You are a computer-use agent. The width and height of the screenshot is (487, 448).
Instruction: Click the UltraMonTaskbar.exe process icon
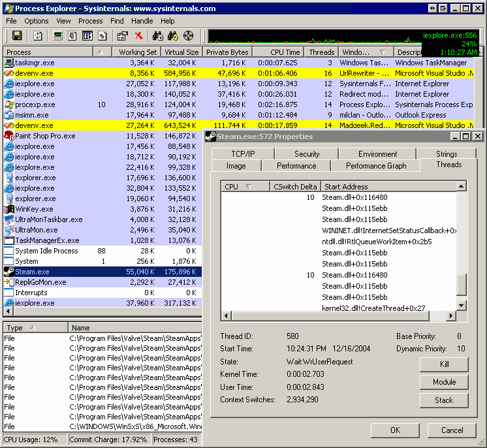9,219
